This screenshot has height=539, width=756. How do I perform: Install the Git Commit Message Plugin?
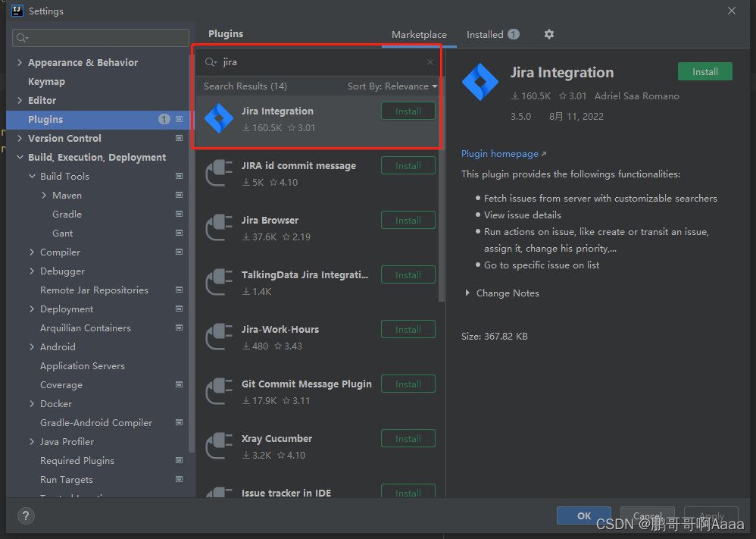click(x=408, y=384)
